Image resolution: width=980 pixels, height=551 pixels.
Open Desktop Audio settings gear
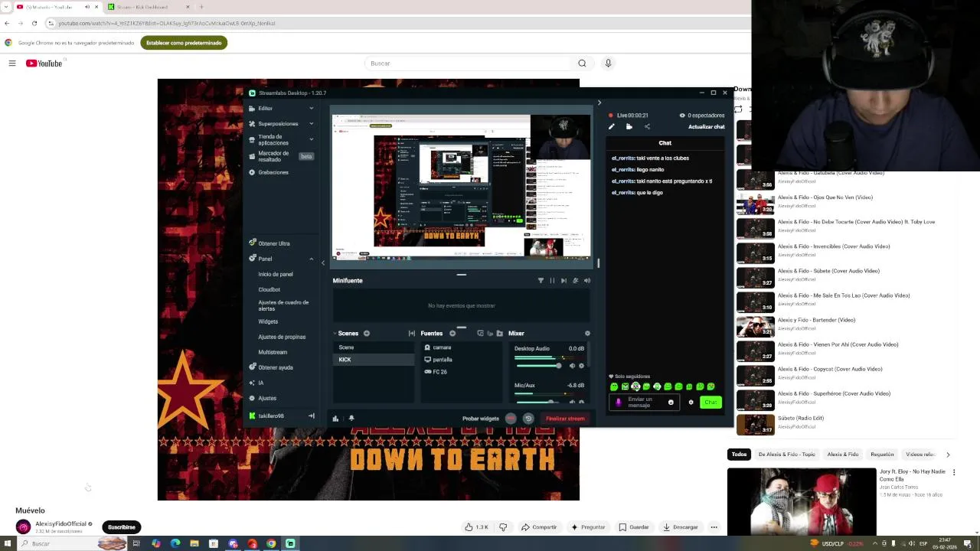[581, 366]
